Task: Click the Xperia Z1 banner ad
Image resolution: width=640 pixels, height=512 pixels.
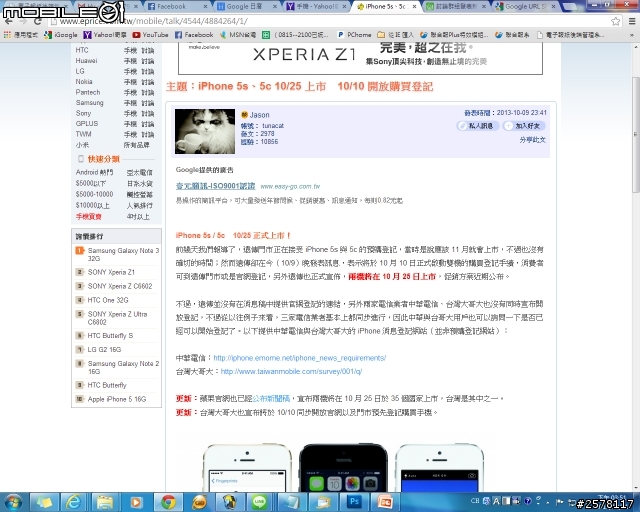Action: (x=360, y=58)
